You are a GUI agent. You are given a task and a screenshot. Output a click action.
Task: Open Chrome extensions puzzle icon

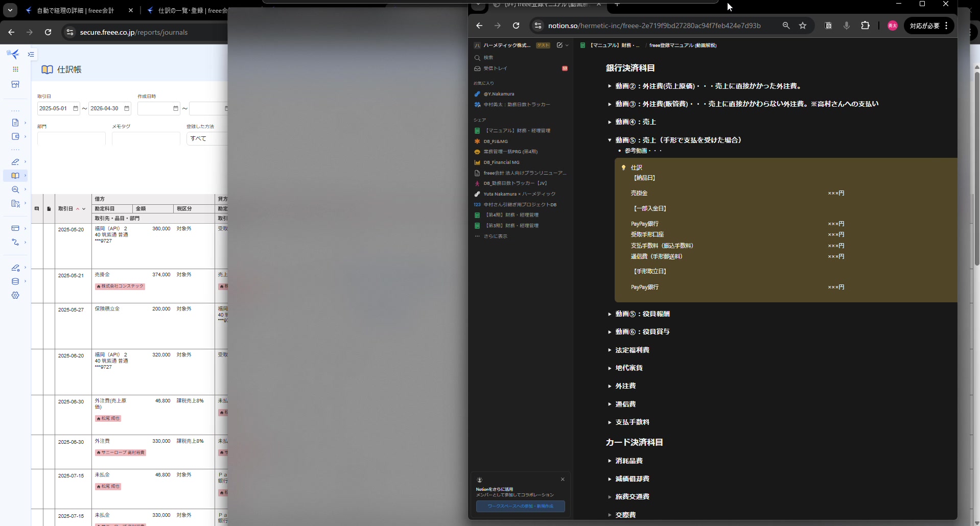(x=865, y=26)
